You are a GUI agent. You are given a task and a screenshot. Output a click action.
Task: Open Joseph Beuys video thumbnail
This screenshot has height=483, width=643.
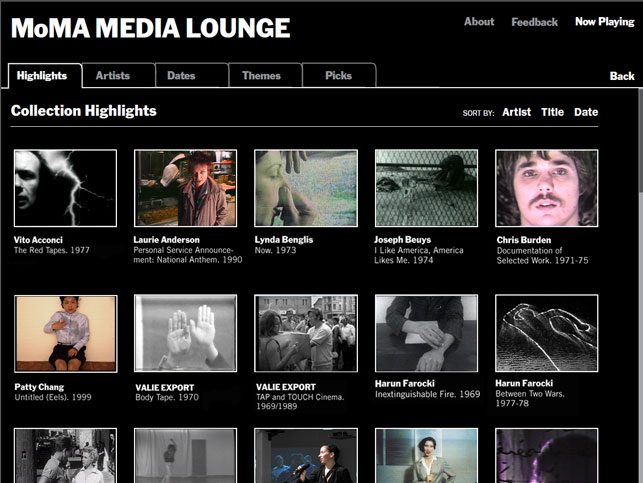coord(426,188)
